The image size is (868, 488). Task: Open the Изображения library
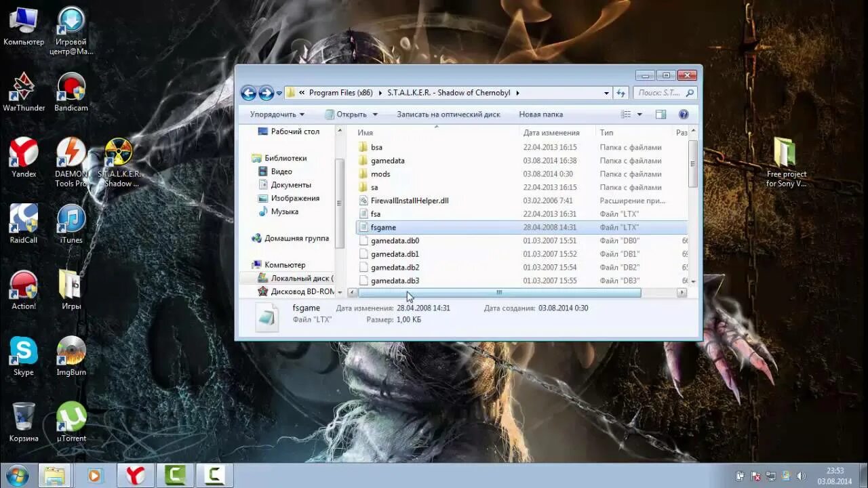pyautogui.click(x=289, y=198)
